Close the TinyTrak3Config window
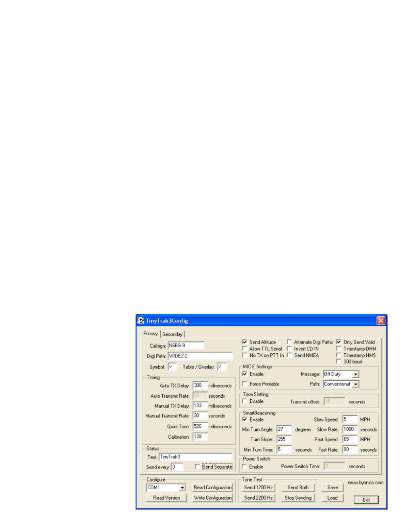The image size is (411, 532). point(381,321)
